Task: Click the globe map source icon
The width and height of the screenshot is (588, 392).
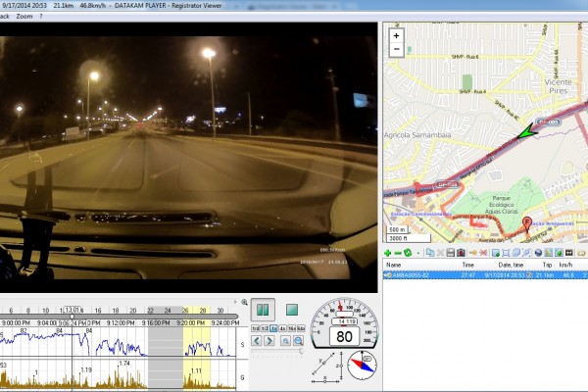Action: tap(539, 253)
